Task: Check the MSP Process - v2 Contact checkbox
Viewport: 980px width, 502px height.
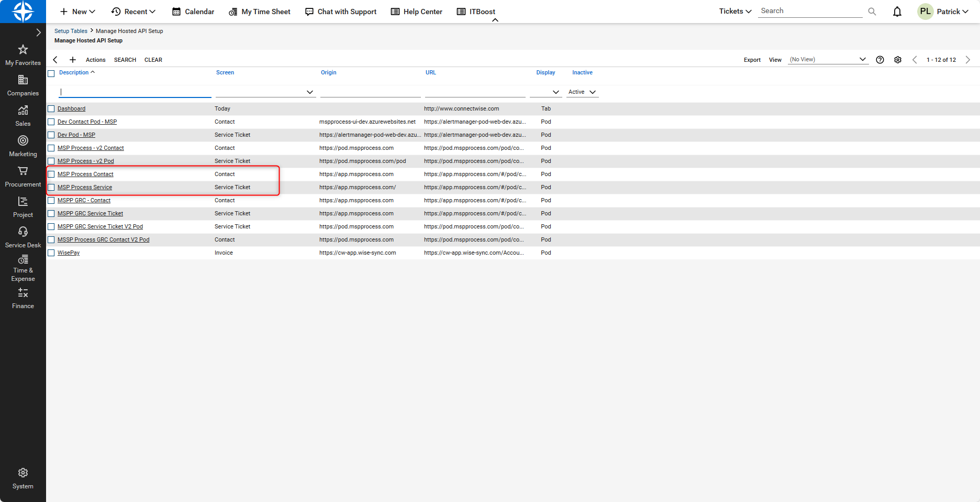Action: [x=51, y=148]
